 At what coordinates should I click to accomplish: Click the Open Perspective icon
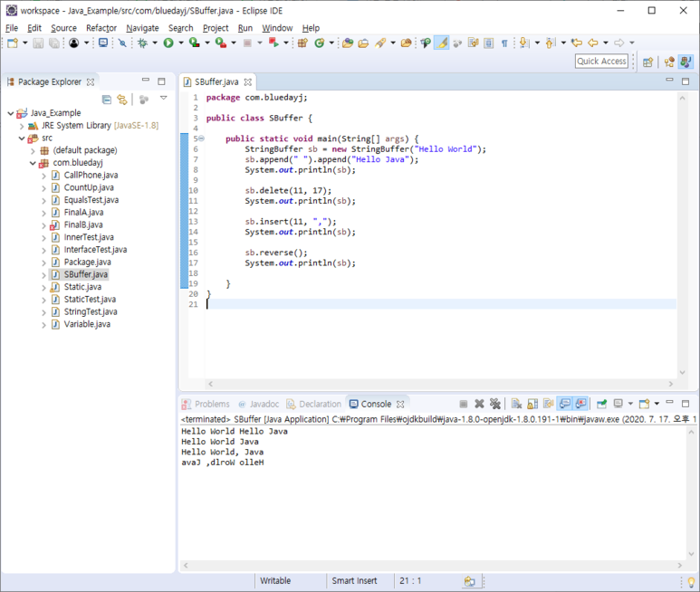(647, 62)
